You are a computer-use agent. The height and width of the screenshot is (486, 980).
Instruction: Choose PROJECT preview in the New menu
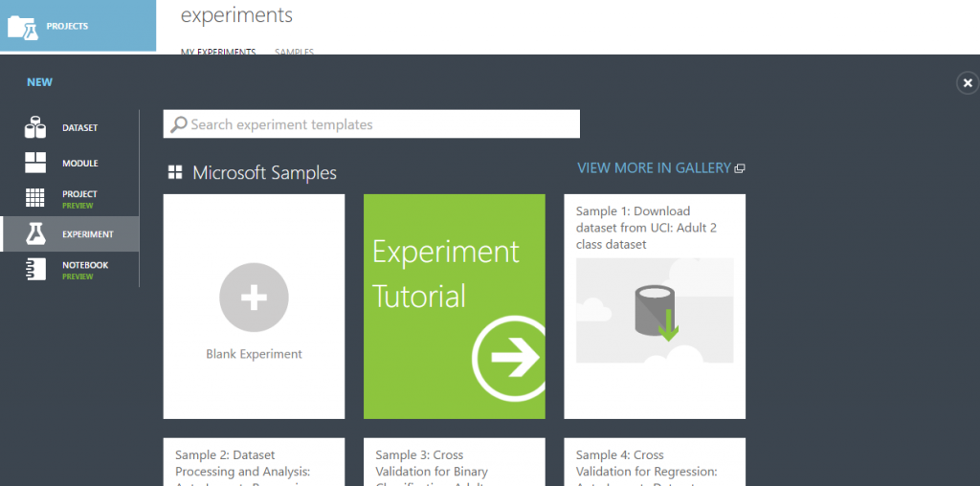click(x=69, y=199)
